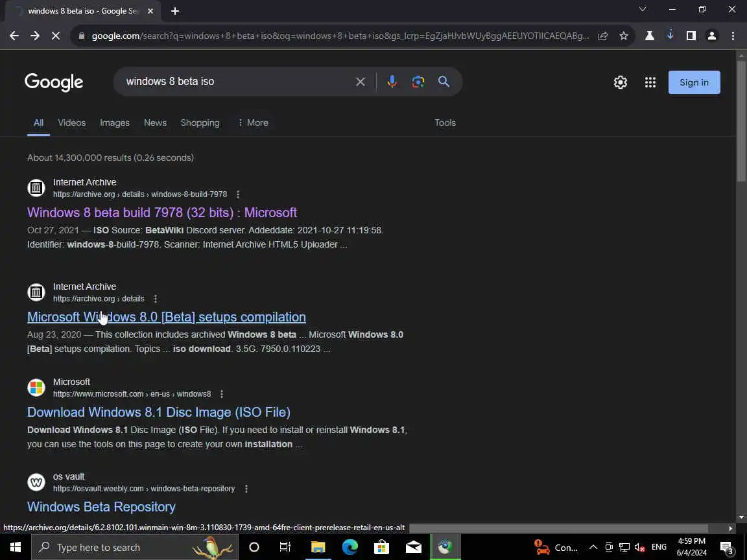This screenshot has width=747, height=560.
Task: Click the share page icon in address bar
Action: pos(603,36)
